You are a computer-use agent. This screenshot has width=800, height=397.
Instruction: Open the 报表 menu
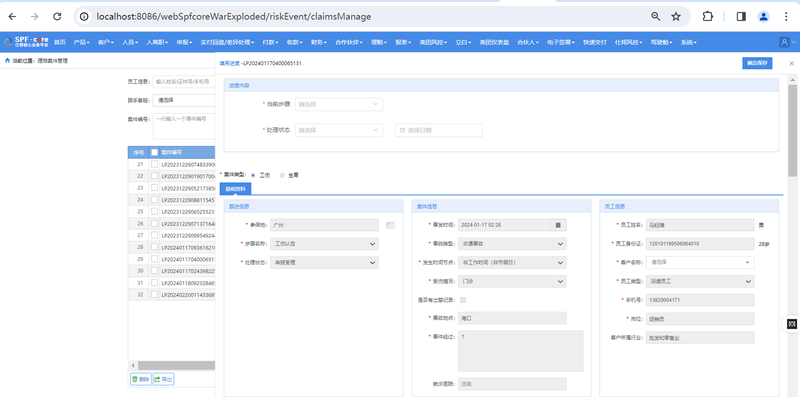click(x=403, y=42)
